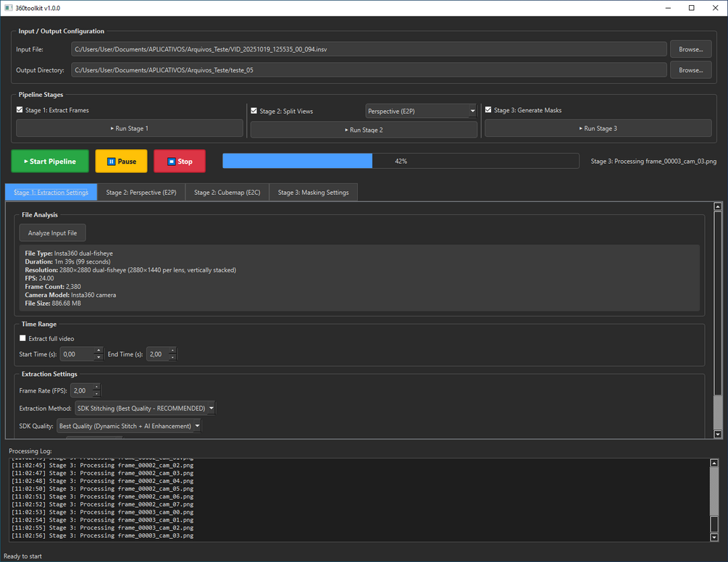The height and width of the screenshot is (562, 728).
Task: Click settings panel scrollbar down arrow
Action: [718, 435]
